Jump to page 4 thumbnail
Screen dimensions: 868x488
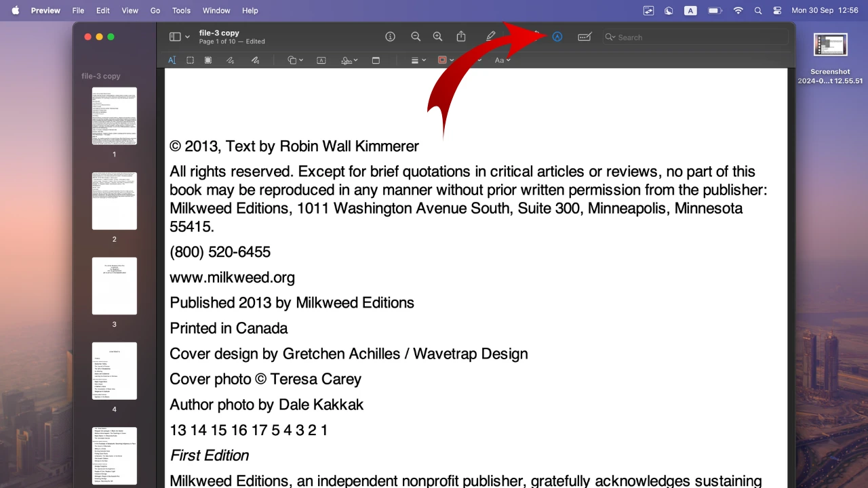114,371
